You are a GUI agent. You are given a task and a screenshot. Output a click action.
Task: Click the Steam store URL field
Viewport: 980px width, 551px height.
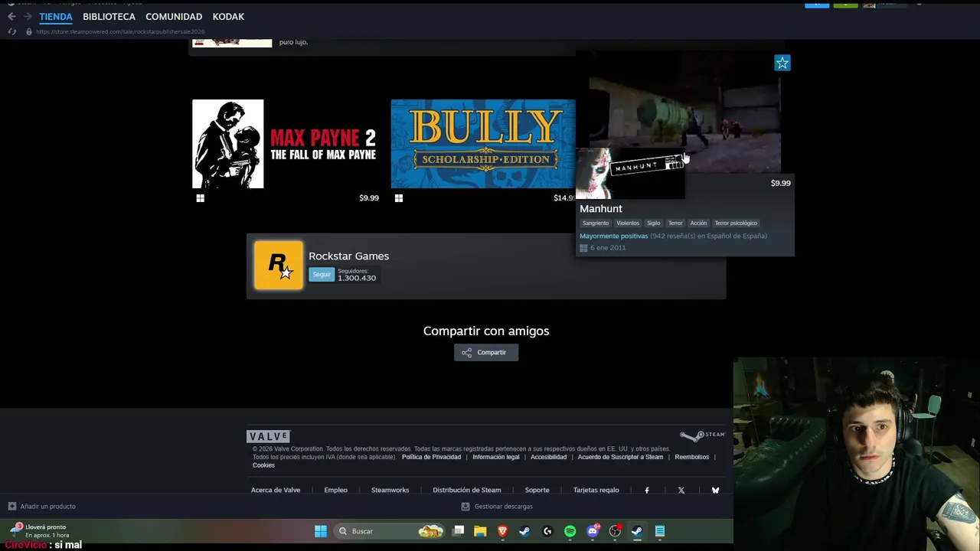120,31
